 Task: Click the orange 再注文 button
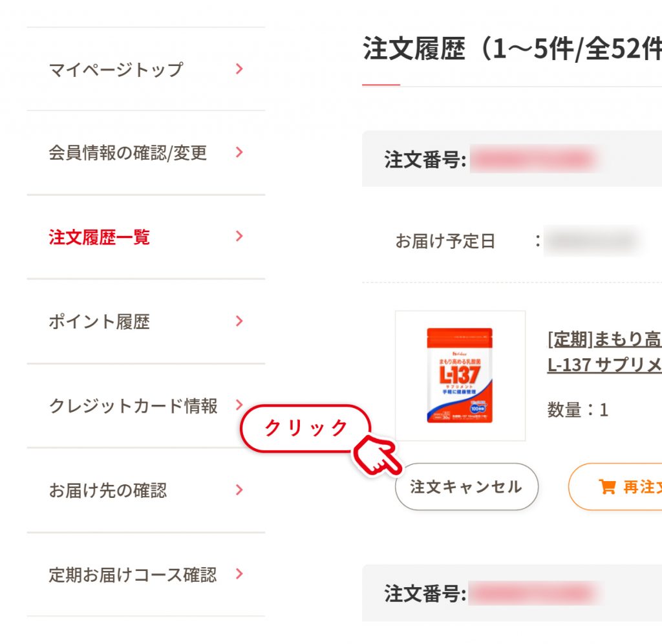[615, 486]
